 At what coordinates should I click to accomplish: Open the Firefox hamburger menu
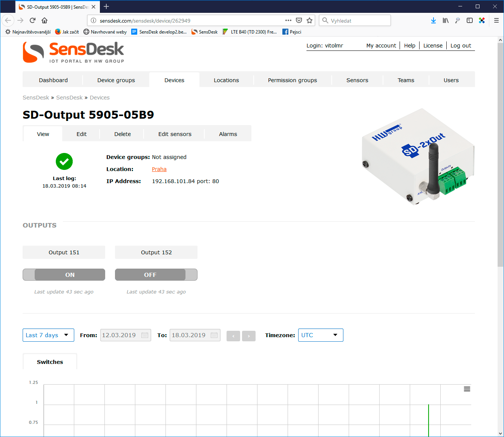point(496,20)
